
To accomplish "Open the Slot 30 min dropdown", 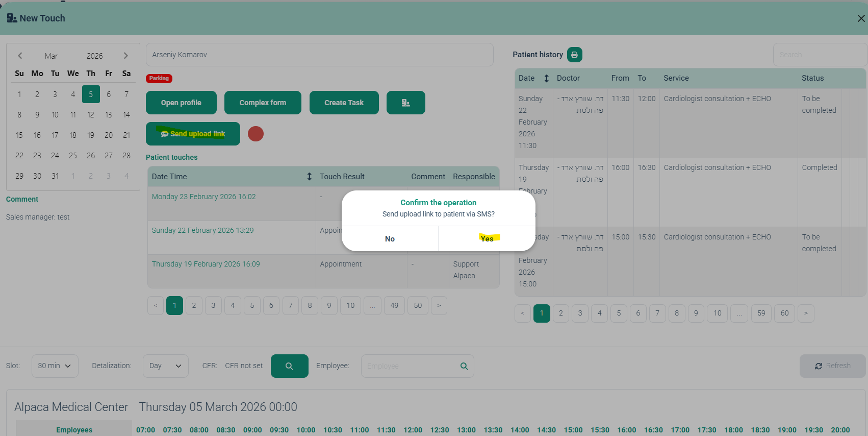I will (x=55, y=366).
